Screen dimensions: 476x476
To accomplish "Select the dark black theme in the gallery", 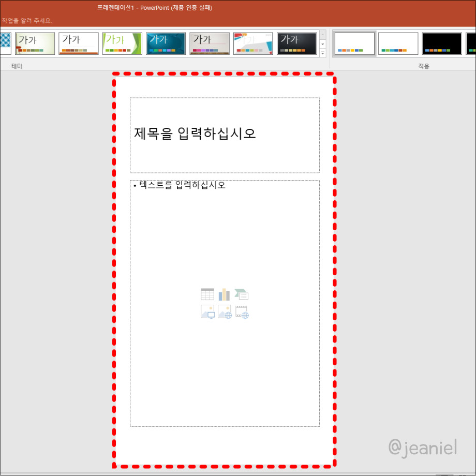I will pyautogui.click(x=296, y=43).
